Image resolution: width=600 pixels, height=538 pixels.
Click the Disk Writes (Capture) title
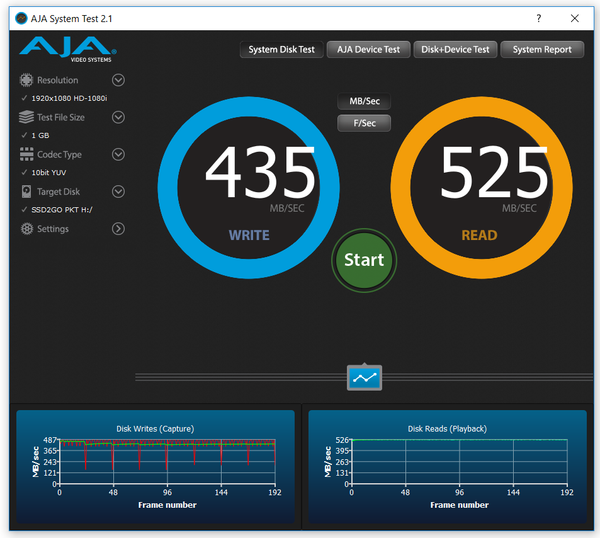155,429
